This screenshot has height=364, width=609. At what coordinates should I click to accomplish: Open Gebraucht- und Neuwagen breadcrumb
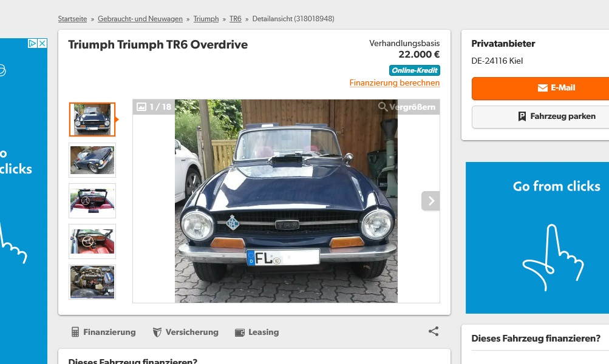click(140, 19)
